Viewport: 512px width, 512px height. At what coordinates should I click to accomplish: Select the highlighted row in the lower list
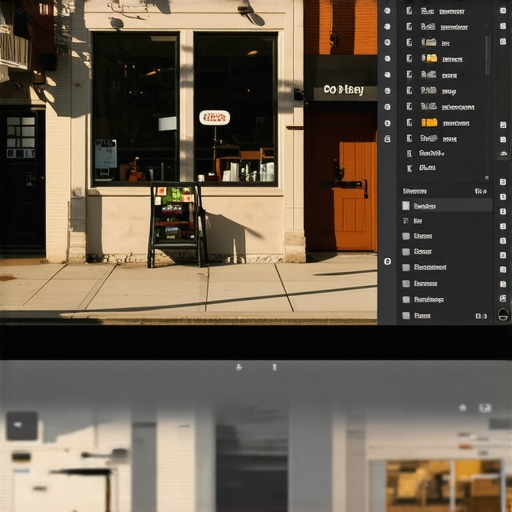446,206
